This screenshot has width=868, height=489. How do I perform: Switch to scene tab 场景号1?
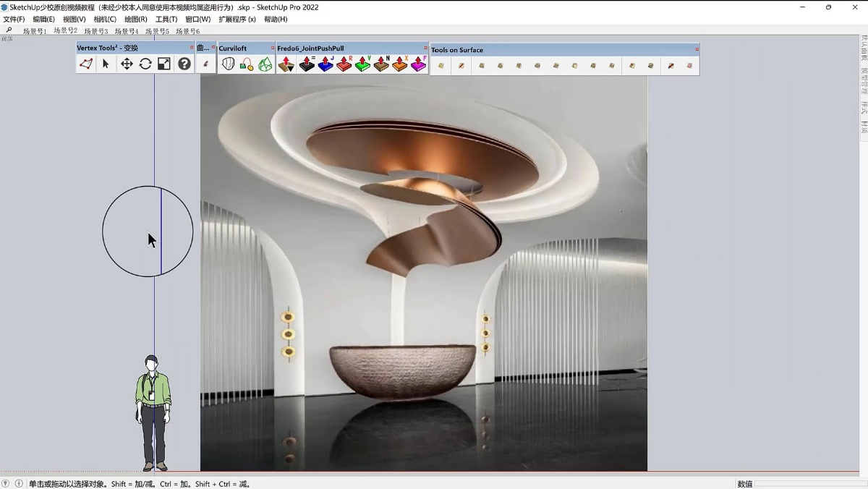pyautogui.click(x=34, y=31)
